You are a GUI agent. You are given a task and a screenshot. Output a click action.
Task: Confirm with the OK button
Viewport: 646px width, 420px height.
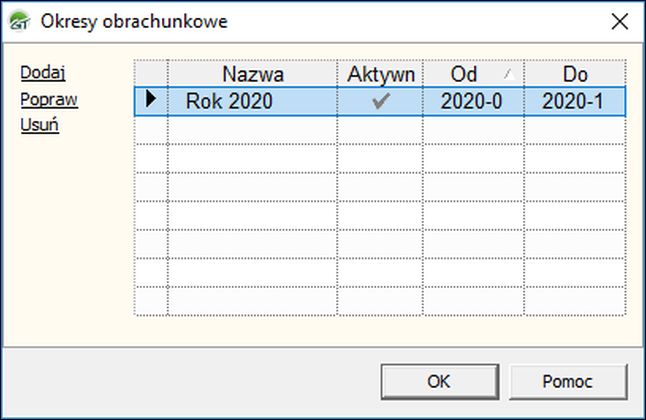pos(440,382)
